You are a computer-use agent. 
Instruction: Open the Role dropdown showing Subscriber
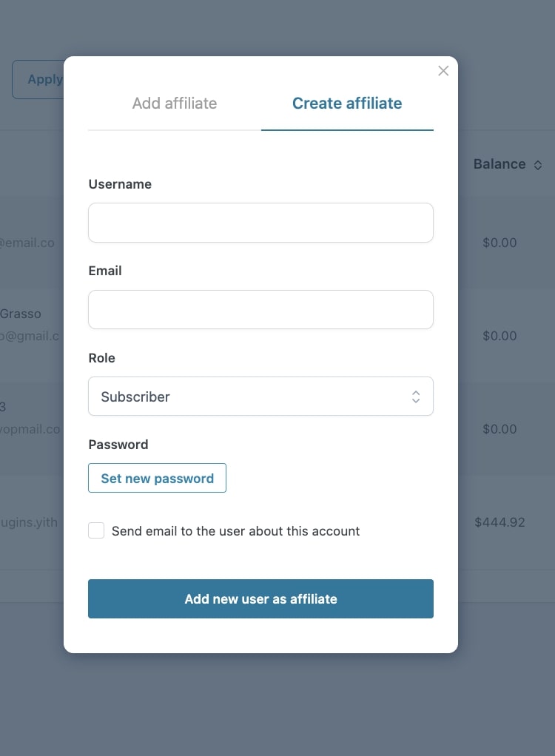261,396
